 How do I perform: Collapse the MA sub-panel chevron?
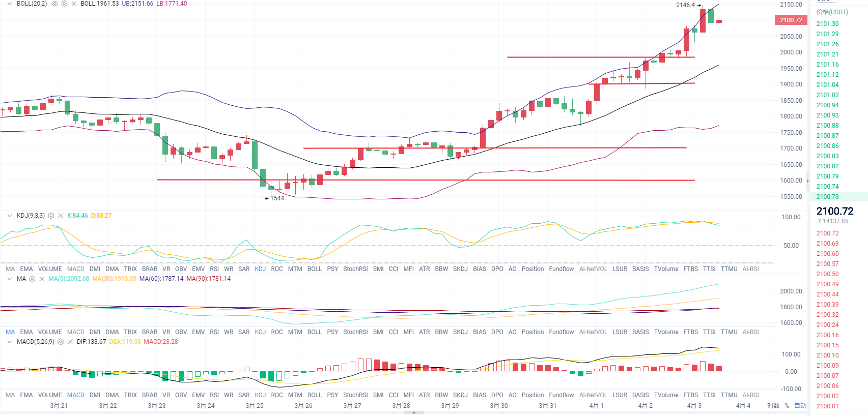tap(9, 279)
